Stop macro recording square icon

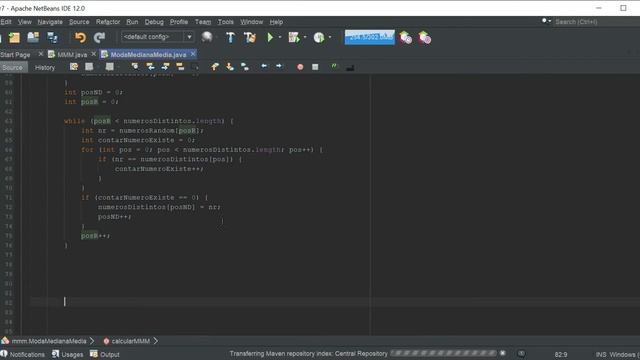pyautogui.click(x=315, y=67)
